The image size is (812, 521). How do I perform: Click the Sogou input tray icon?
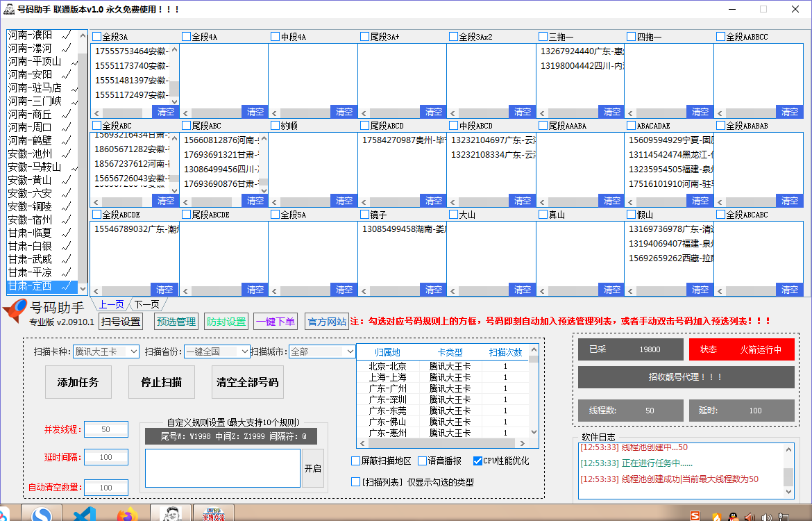coord(695,517)
